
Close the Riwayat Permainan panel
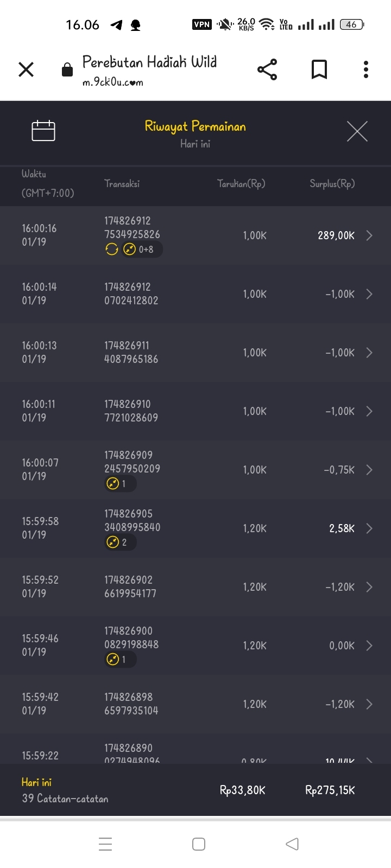[357, 131]
